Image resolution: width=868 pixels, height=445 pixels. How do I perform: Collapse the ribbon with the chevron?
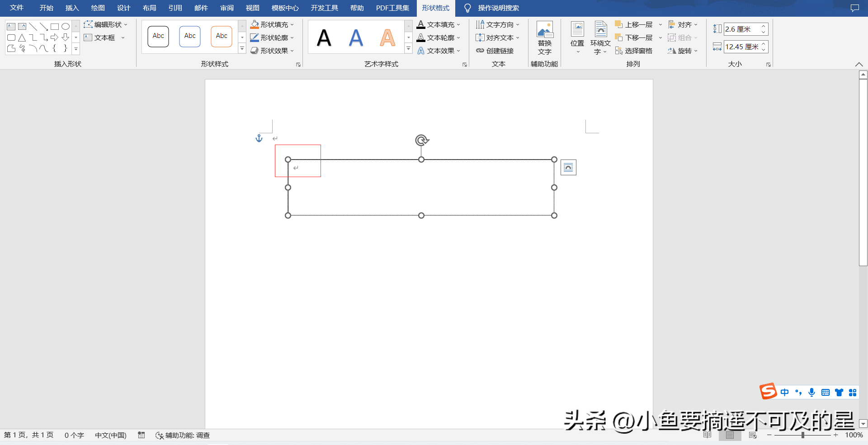[x=859, y=65]
